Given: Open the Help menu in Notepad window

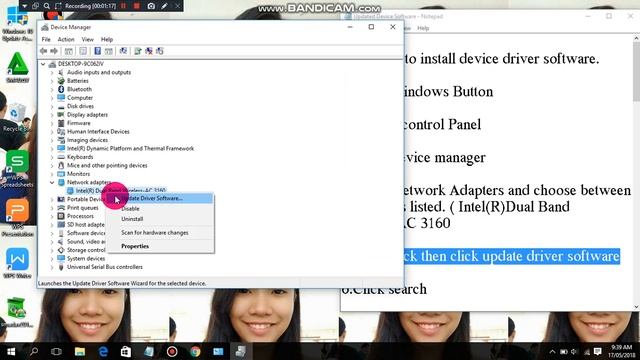Looking at the screenshot, I should [423, 28].
